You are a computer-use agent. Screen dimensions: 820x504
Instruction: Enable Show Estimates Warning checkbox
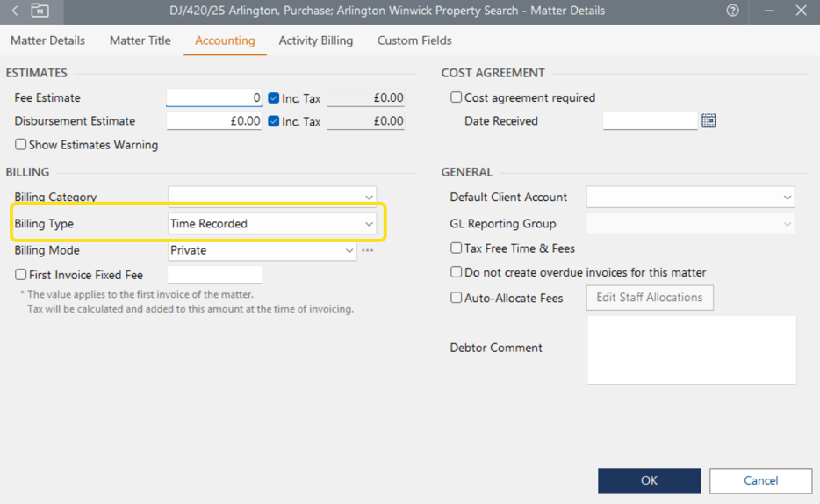point(21,145)
